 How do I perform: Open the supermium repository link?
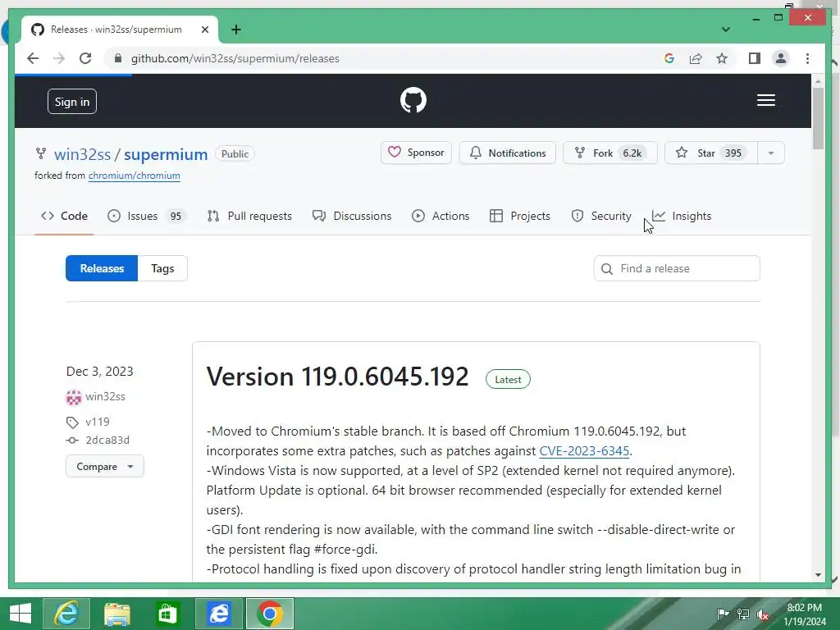166,154
